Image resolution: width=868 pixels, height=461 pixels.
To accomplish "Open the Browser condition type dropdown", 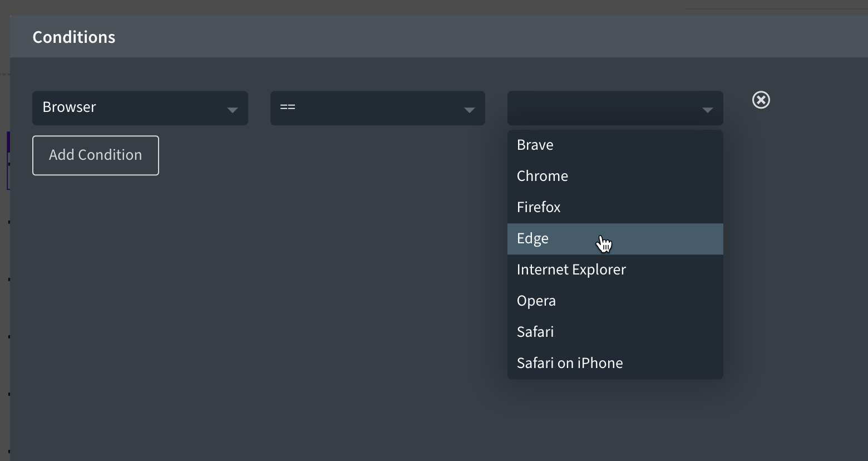I will [140, 108].
